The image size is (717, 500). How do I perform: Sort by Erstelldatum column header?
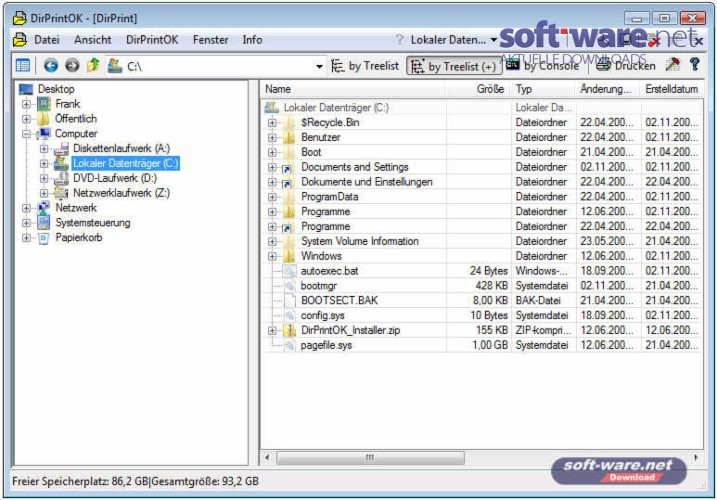click(671, 89)
